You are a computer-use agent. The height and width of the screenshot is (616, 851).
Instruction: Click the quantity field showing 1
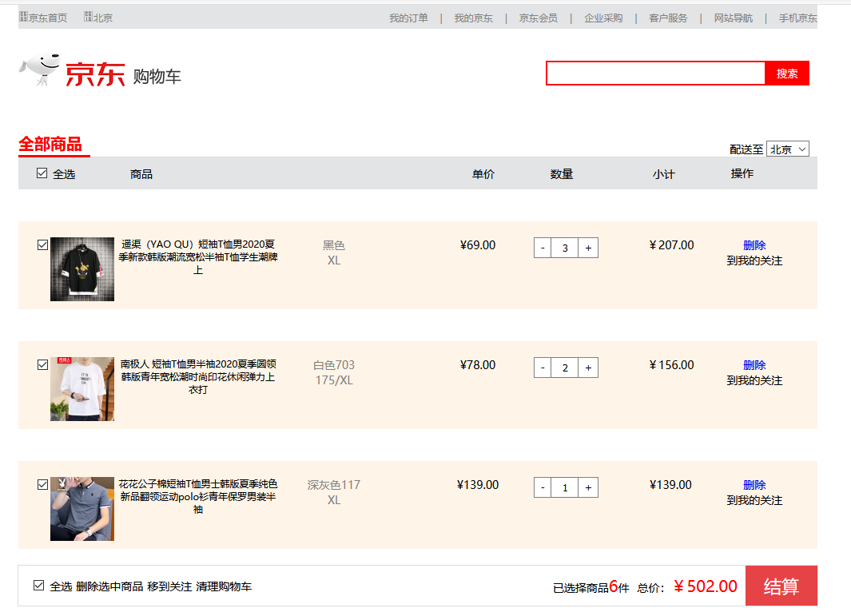[x=565, y=488]
